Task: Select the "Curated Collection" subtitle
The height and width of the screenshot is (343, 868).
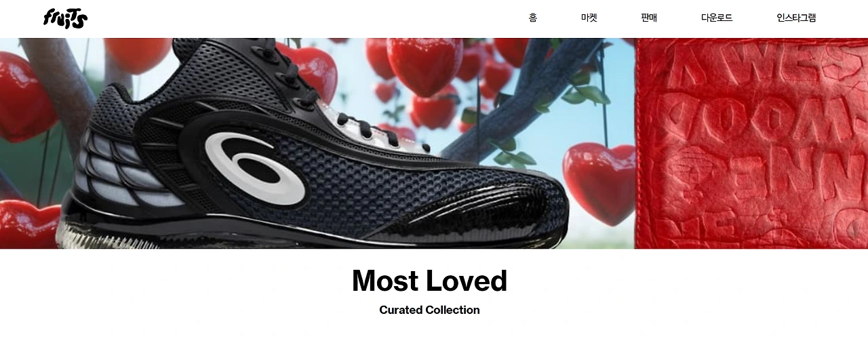Action: [x=429, y=310]
